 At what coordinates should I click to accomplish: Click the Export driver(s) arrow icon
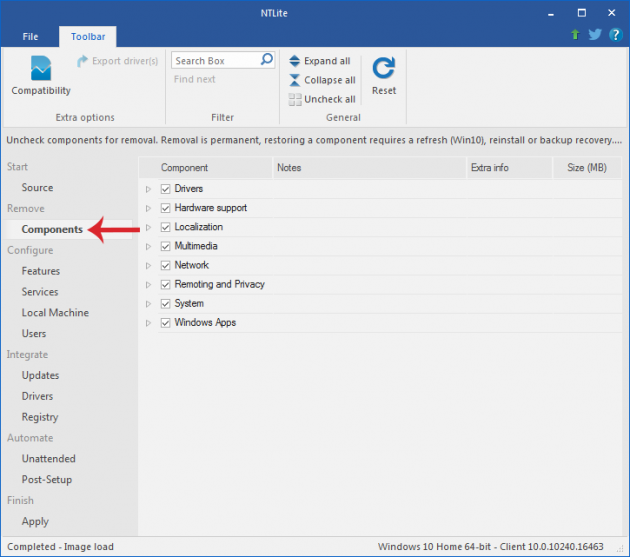click(82, 61)
